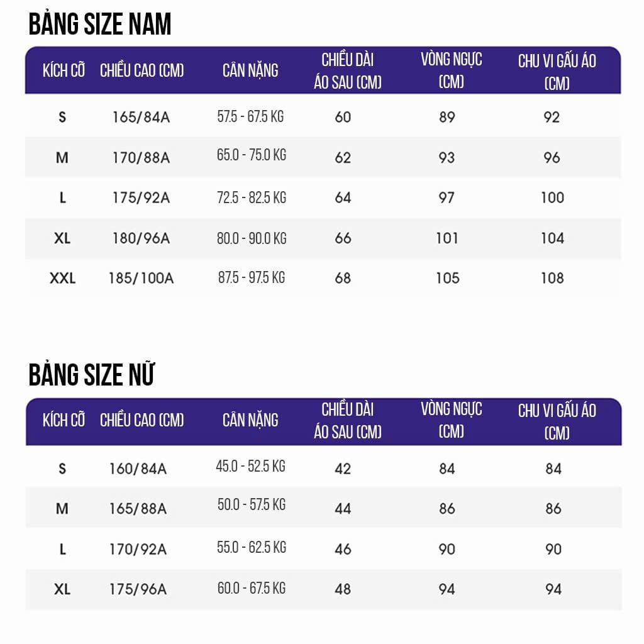Click chest value 101 in men's table
Image resolution: width=644 pixels, height=644 pixels.
(447, 238)
